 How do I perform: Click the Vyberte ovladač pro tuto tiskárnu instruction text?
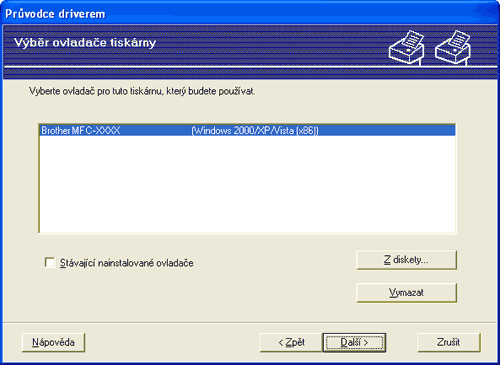[x=142, y=91]
